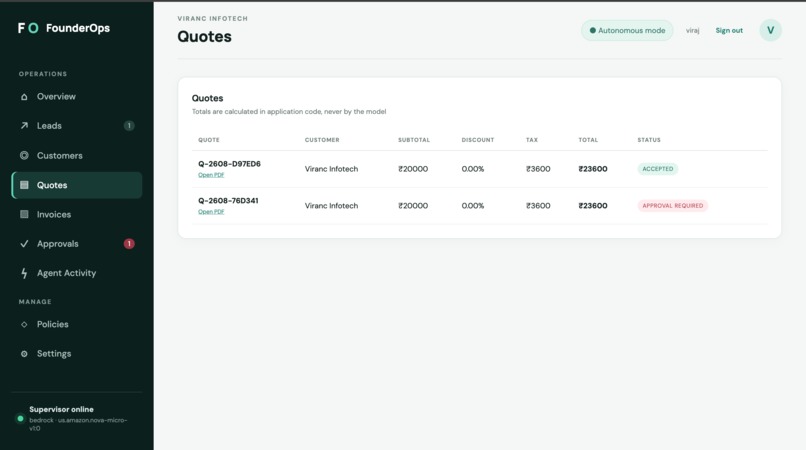This screenshot has height=450, width=806.
Task: Click quote number Q-2608-D97ED6
Action: click(x=229, y=164)
